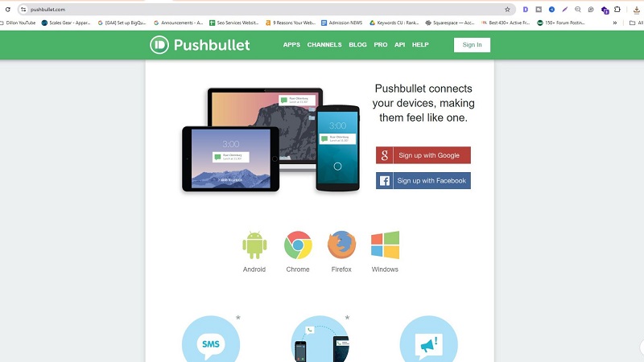Open the BLOG link
Viewport: 644px width, 362px height.
(x=357, y=45)
